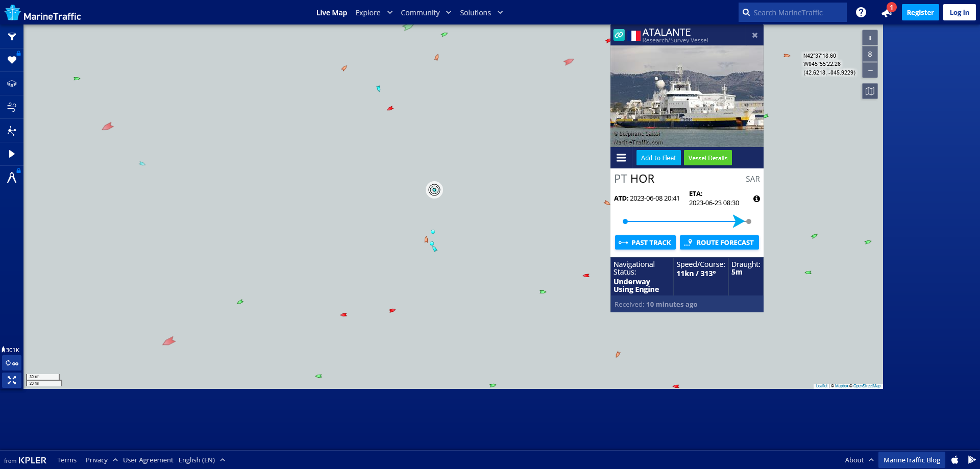Open the Community menu
980x469 pixels.
pyautogui.click(x=420, y=13)
